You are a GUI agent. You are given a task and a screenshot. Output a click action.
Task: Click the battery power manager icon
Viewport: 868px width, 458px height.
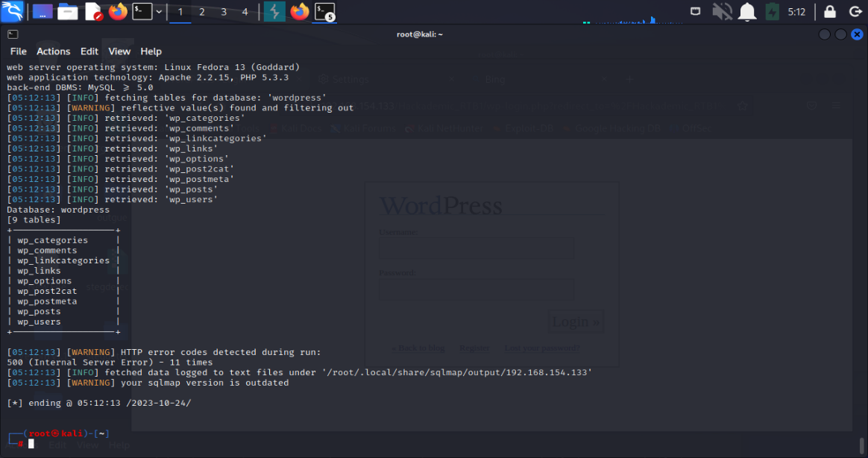pyautogui.click(x=772, y=12)
